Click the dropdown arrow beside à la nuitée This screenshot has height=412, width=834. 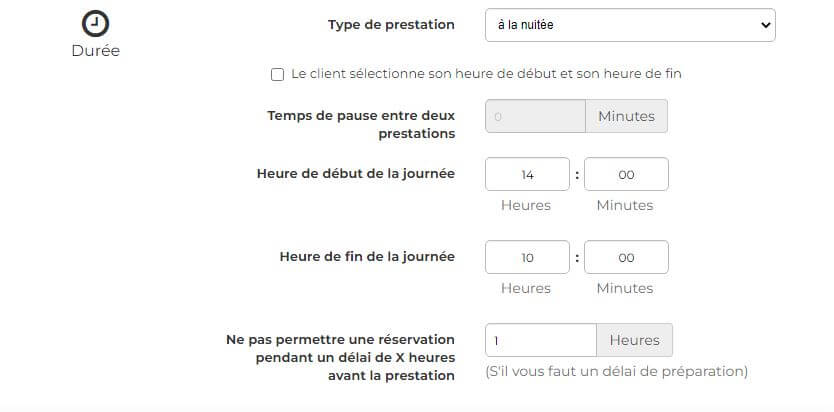pyautogui.click(x=765, y=25)
